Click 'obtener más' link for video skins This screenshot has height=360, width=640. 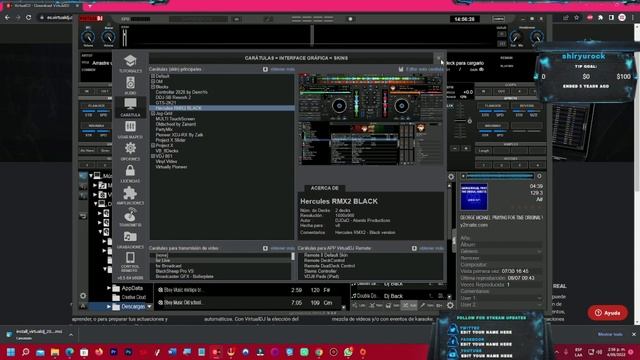tap(282, 248)
